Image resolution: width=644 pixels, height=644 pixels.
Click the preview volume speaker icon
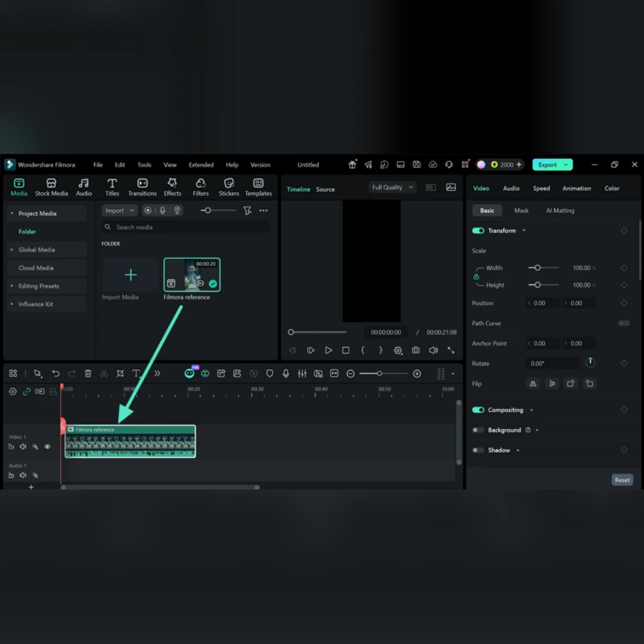pyautogui.click(x=434, y=351)
